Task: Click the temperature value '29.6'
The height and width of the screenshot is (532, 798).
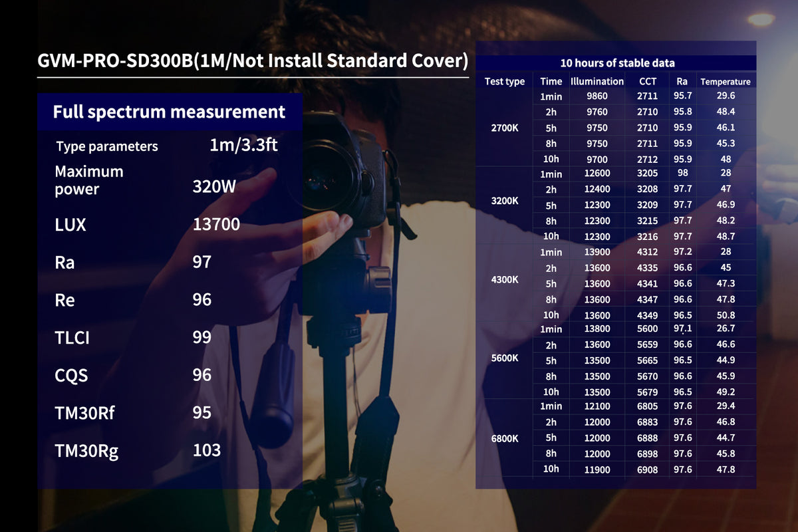Action: (726, 96)
